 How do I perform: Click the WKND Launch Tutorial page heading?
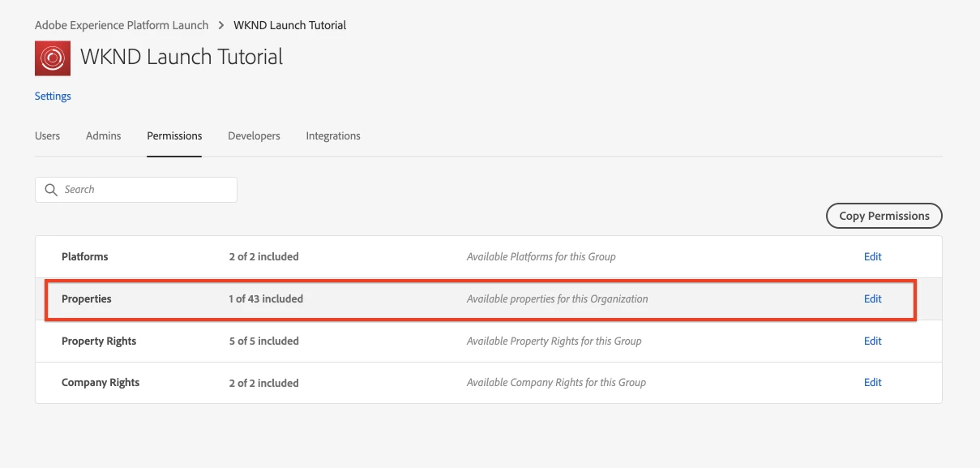182,58
